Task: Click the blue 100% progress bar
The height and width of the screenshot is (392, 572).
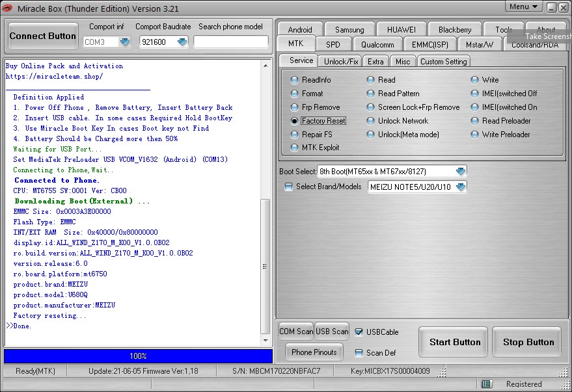Action: click(138, 356)
